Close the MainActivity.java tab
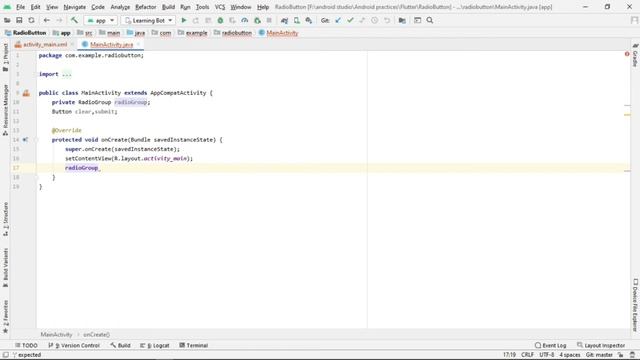The height and width of the screenshot is (360, 640). [138, 44]
